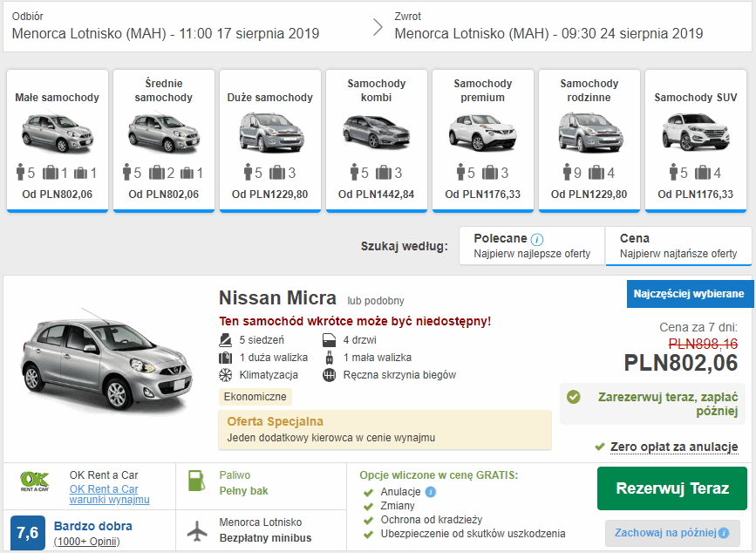Click the info icon beside Anulacje
Viewport: 756px width, 553px height.
431,492
